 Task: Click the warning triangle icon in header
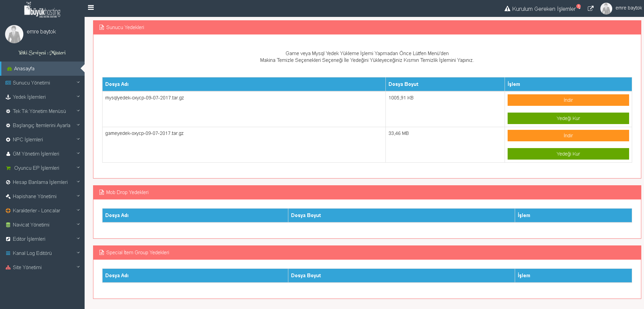pos(507,9)
